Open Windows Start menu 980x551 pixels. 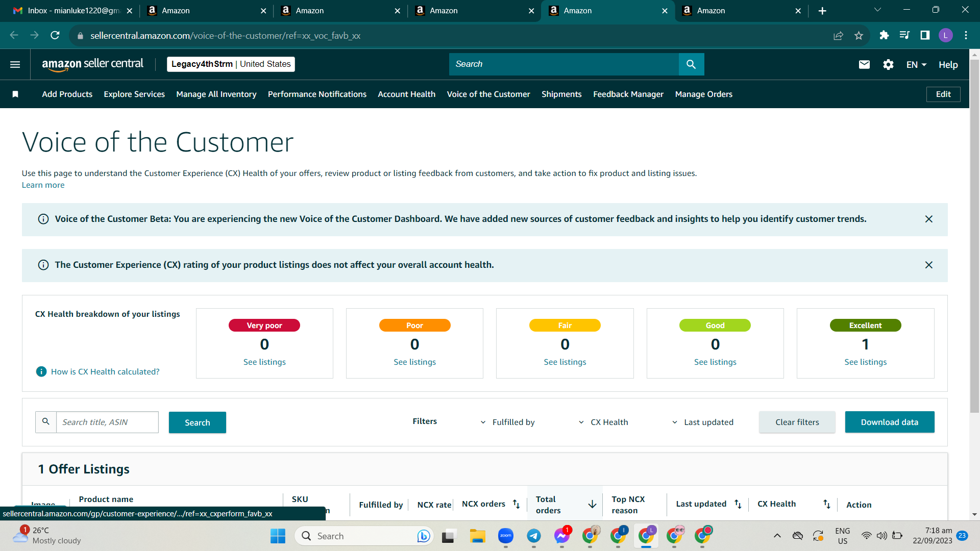pos(278,536)
